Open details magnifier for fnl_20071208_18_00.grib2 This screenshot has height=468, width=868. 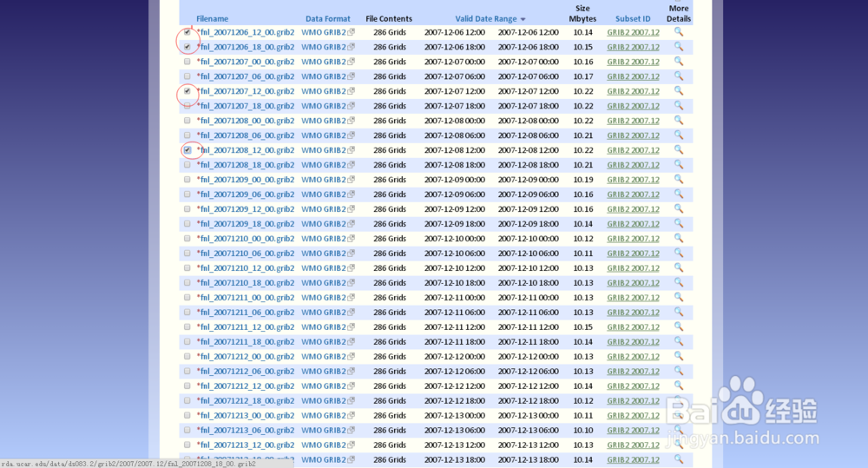(x=679, y=164)
